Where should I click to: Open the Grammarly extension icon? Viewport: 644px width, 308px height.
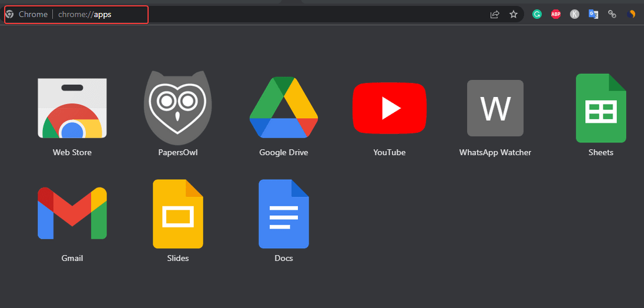537,14
